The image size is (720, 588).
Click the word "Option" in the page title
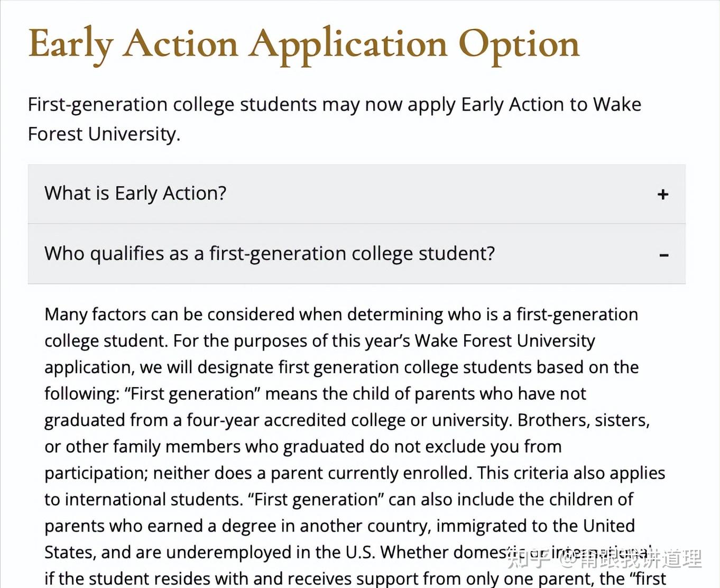click(519, 44)
